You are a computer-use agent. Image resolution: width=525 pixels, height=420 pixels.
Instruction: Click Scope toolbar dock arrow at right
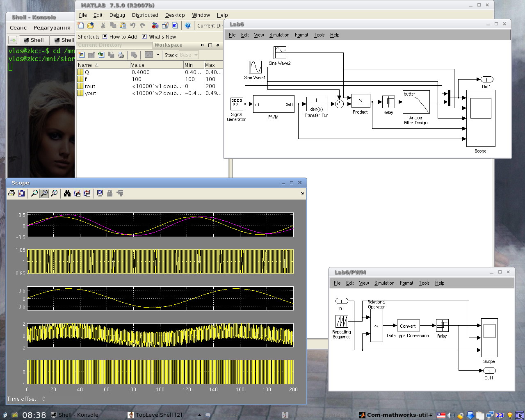pos(302,193)
